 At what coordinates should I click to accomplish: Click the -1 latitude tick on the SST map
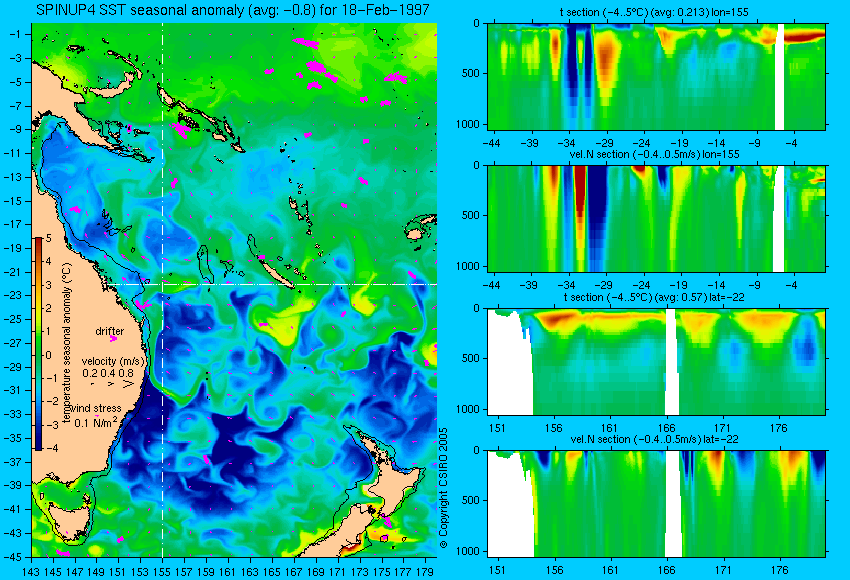tap(17, 34)
